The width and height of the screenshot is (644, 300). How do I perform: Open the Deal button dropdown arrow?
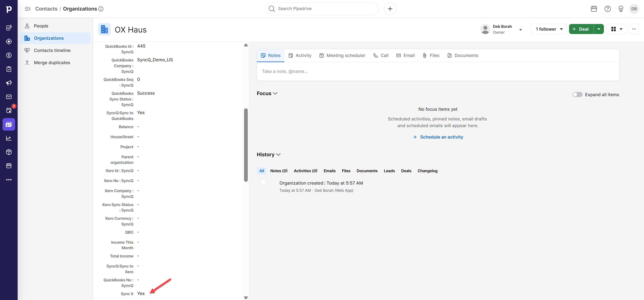coord(599,29)
